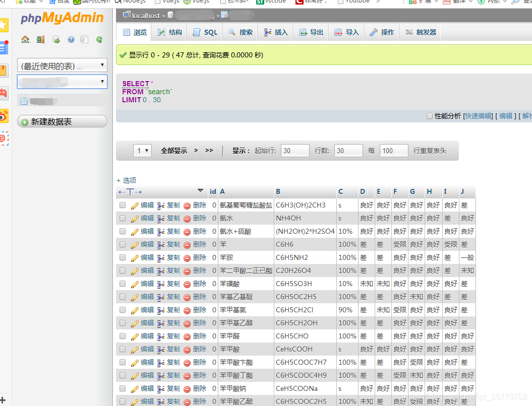Click the pencil icon for 苯磺酸 row
This screenshot has height=406, width=532.
pos(134,284)
